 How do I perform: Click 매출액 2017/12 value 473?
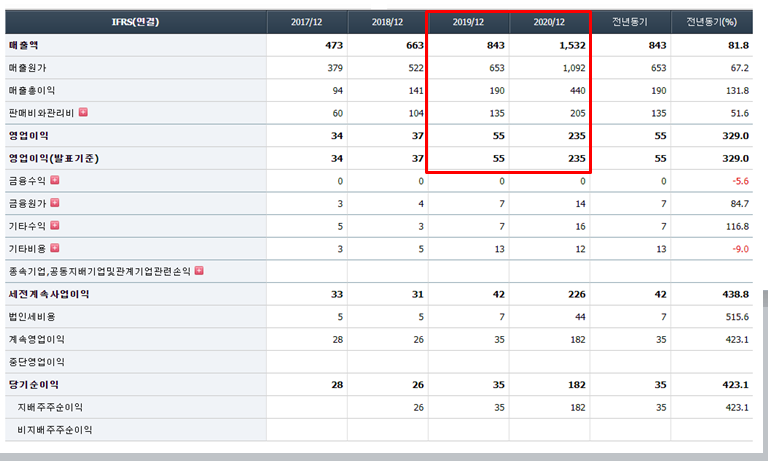(x=334, y=45)
